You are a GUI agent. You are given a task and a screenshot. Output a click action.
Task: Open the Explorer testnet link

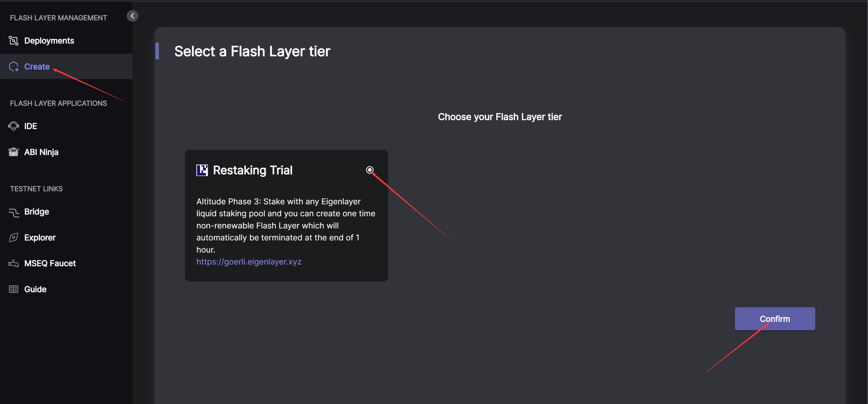tap(66, 238)
